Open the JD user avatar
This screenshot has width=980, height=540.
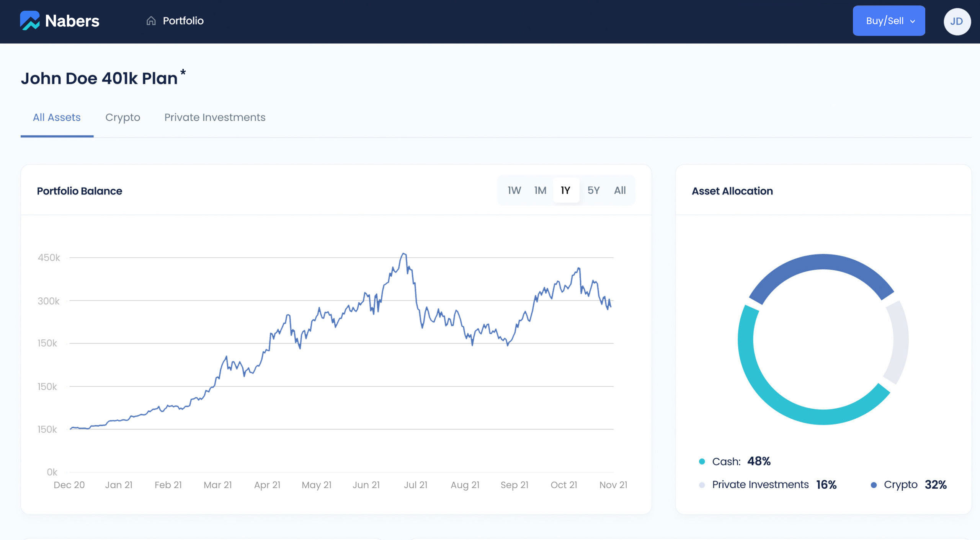point(957,21)
